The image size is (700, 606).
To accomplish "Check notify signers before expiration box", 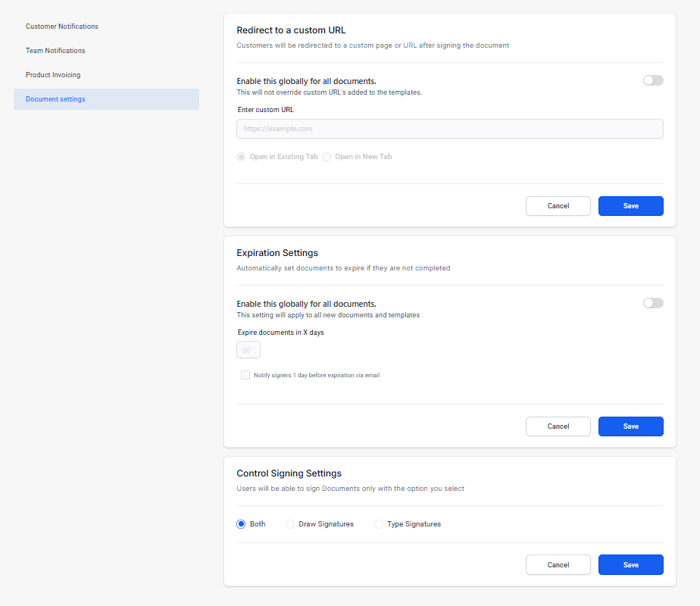I will tap(245, 375).
